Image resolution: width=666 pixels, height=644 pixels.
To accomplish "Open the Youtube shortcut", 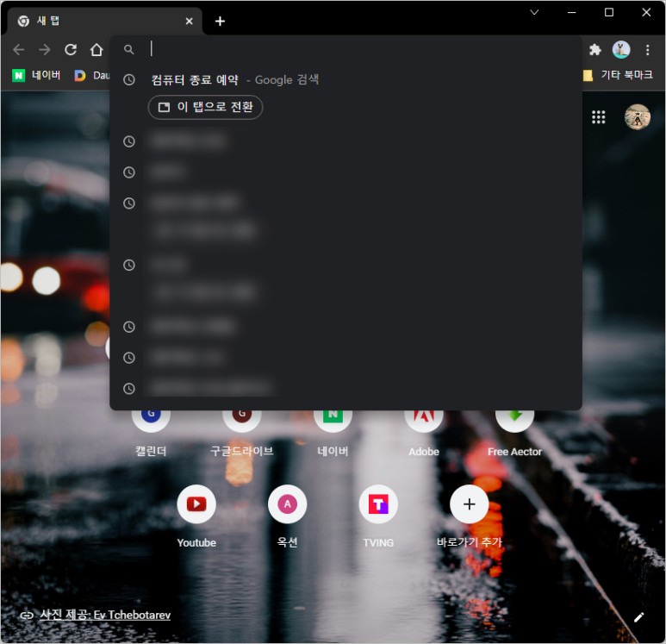I will point(196,515).
